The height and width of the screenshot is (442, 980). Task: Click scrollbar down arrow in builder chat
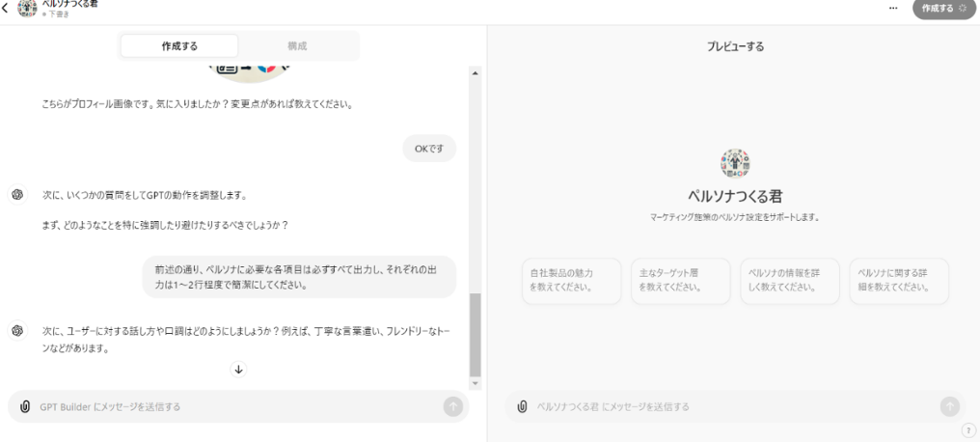tap(475, 383)
